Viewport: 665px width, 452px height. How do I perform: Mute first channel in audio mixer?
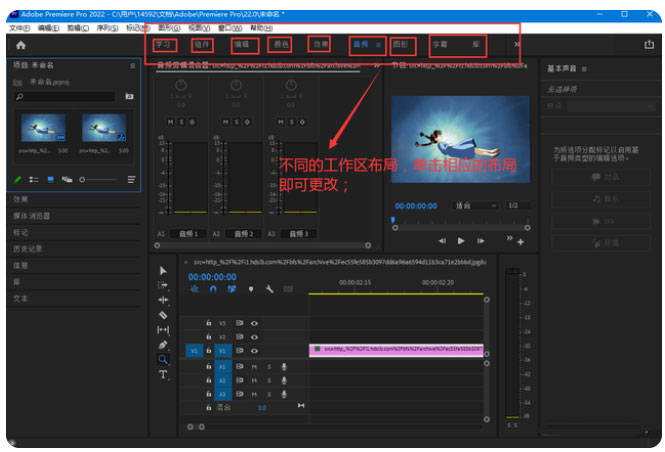click(x=170, y=122)
